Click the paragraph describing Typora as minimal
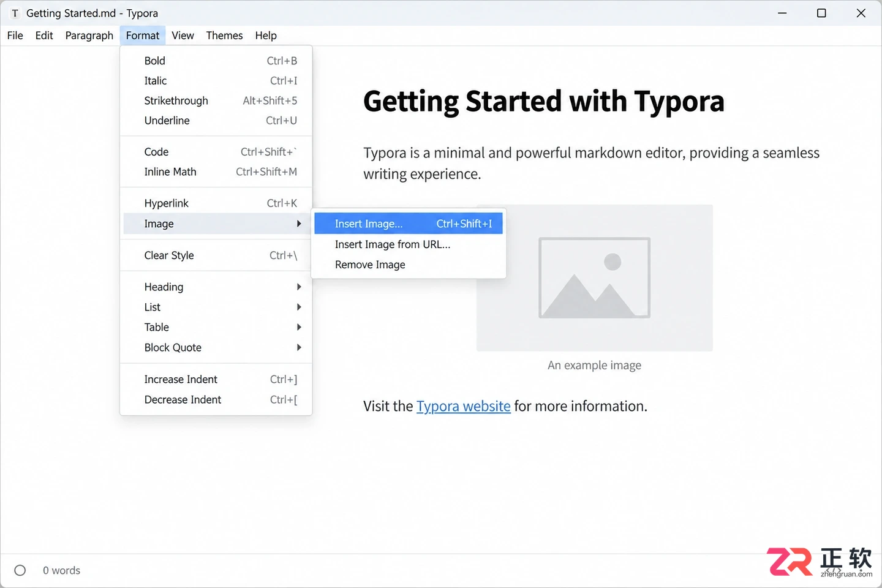This screenshot has width=882, height=588. [591, 163]
